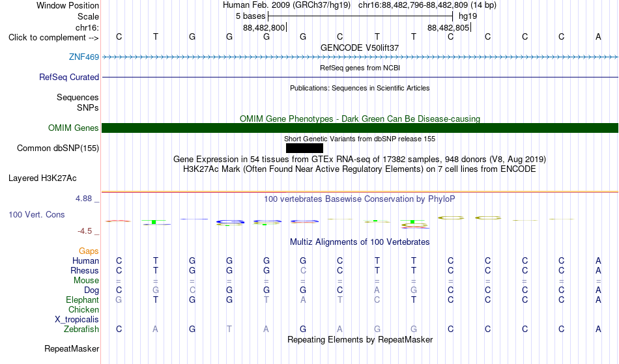Click the Human Feb. 2009 (GRCh37/hg19) text
Screen dimensions: 619x364
287,5
